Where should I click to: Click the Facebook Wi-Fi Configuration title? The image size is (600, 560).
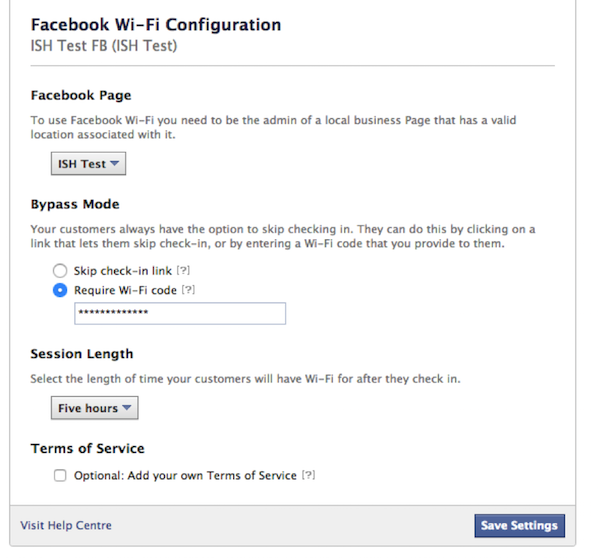(155, 25)
